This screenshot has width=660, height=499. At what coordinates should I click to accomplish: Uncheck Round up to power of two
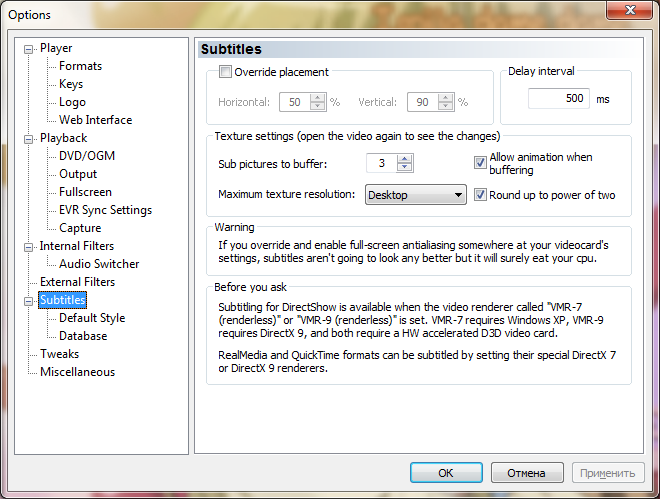point(480,195)
